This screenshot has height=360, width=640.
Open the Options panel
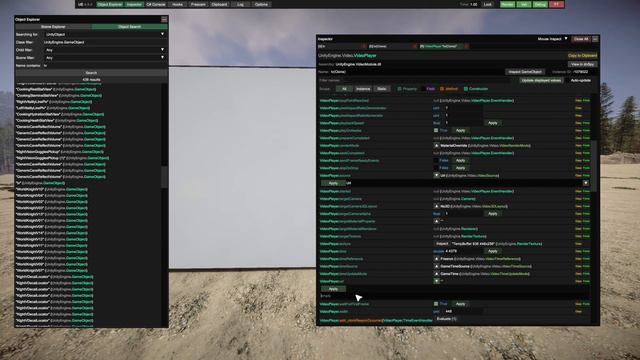coord(261,4)
